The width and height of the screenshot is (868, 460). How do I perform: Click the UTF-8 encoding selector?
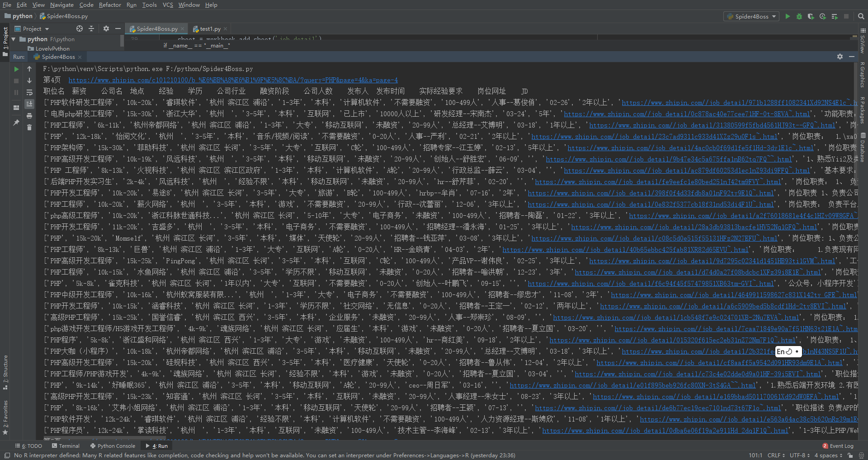tap(800, 455)
